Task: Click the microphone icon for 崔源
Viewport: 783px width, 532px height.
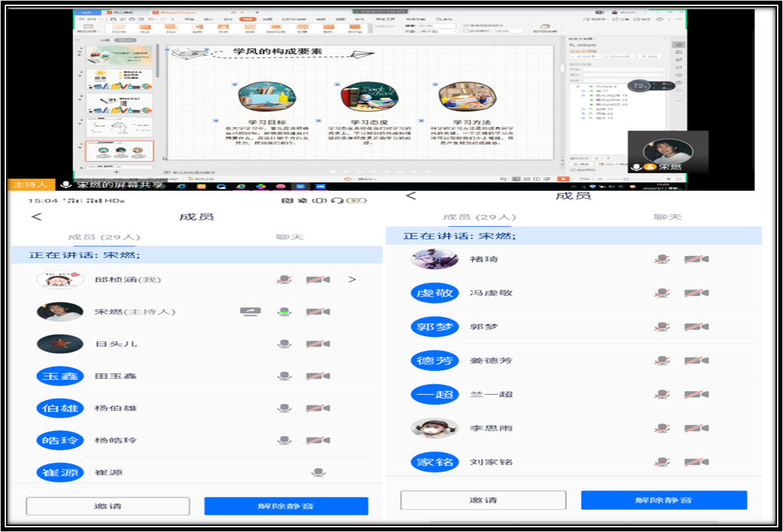Action: (318, 472)
